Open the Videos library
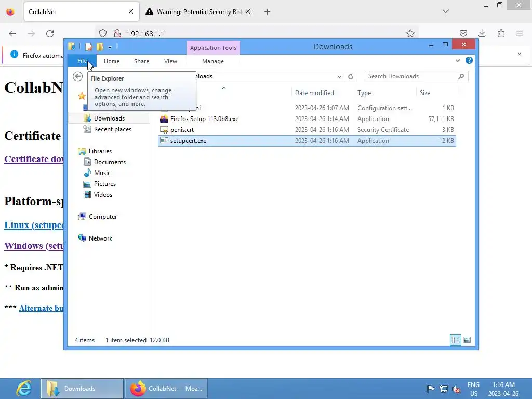 (x=103, y=195)
